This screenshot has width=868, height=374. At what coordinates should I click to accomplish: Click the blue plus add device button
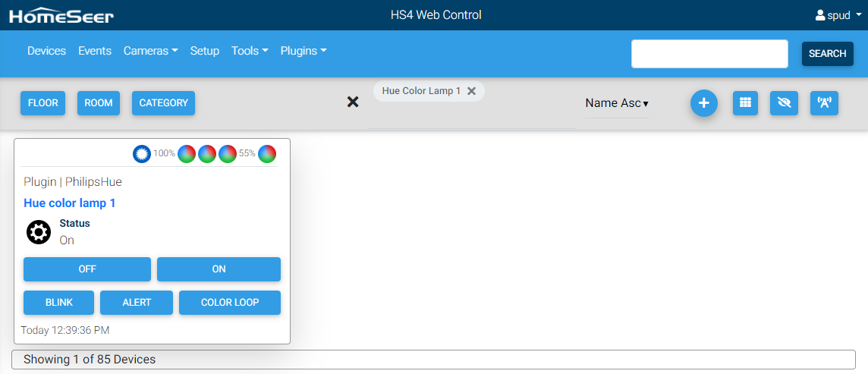(x=703, y=103)
